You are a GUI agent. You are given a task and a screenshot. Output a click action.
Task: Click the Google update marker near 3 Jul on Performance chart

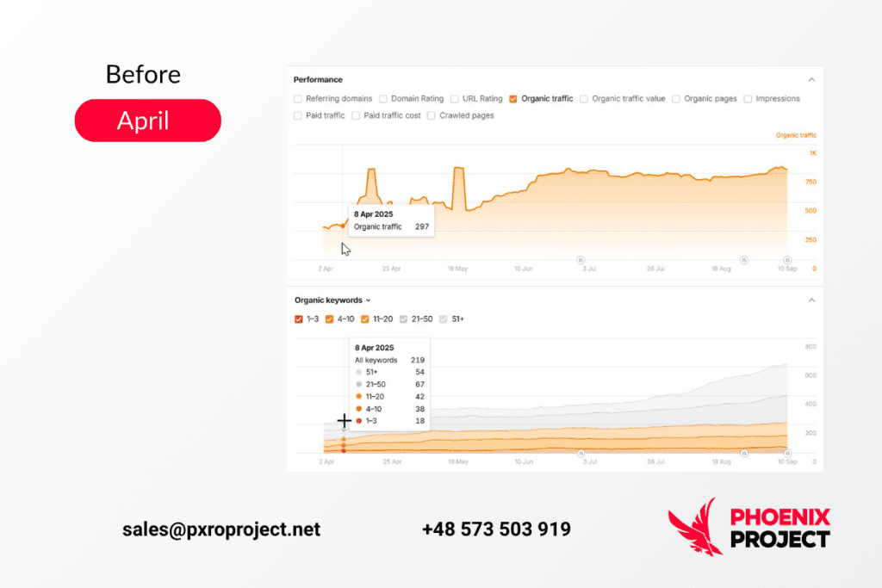click(x=581, y=260)
